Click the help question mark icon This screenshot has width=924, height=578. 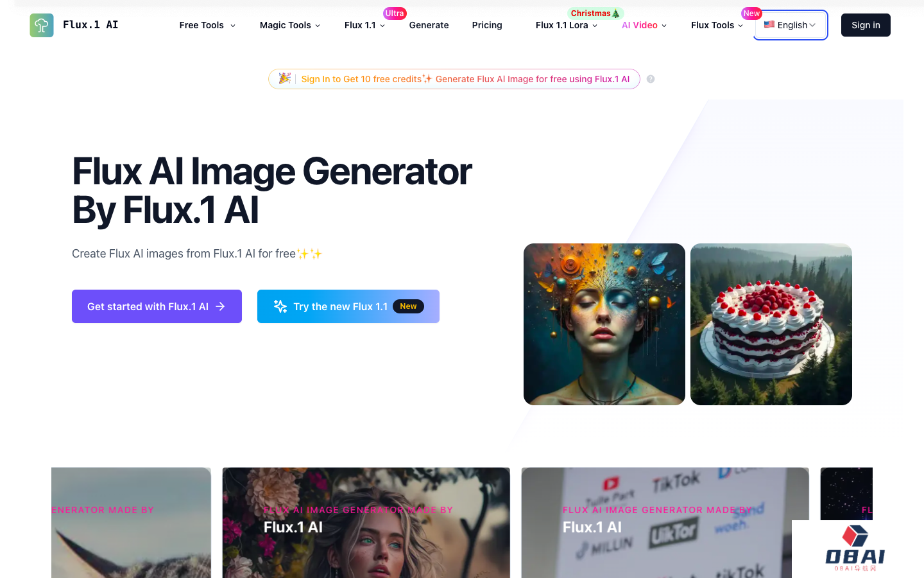coord(651,79)
